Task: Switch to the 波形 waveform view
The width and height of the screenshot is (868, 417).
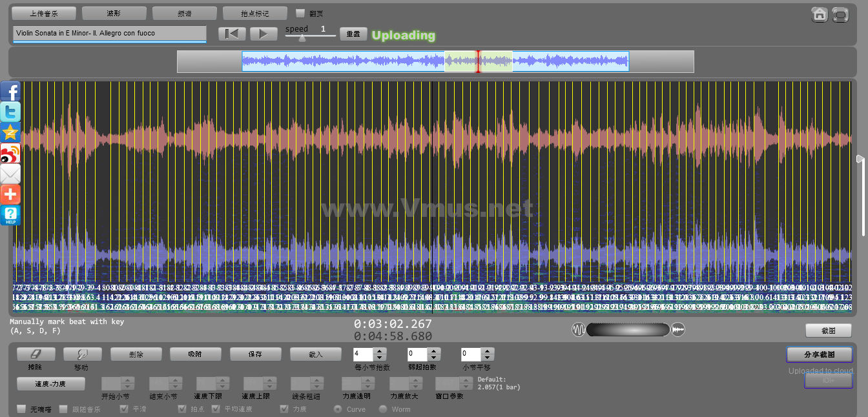Action: 114,14
